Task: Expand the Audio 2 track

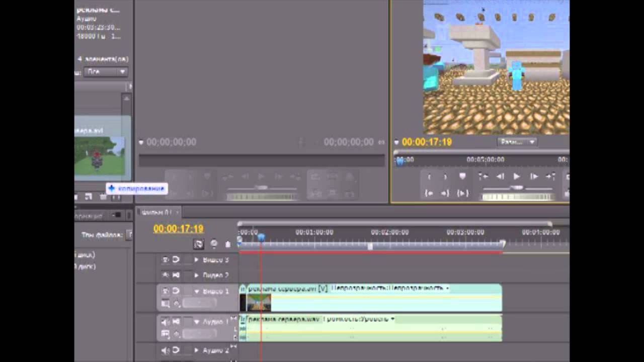Action: (197, 350)
